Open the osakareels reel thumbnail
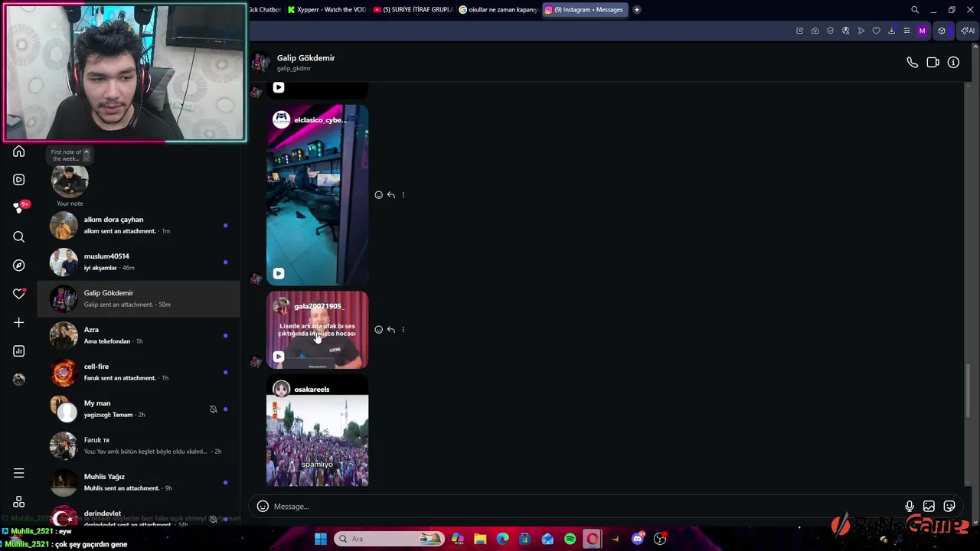980x551 pixels. tap(317, 431)
